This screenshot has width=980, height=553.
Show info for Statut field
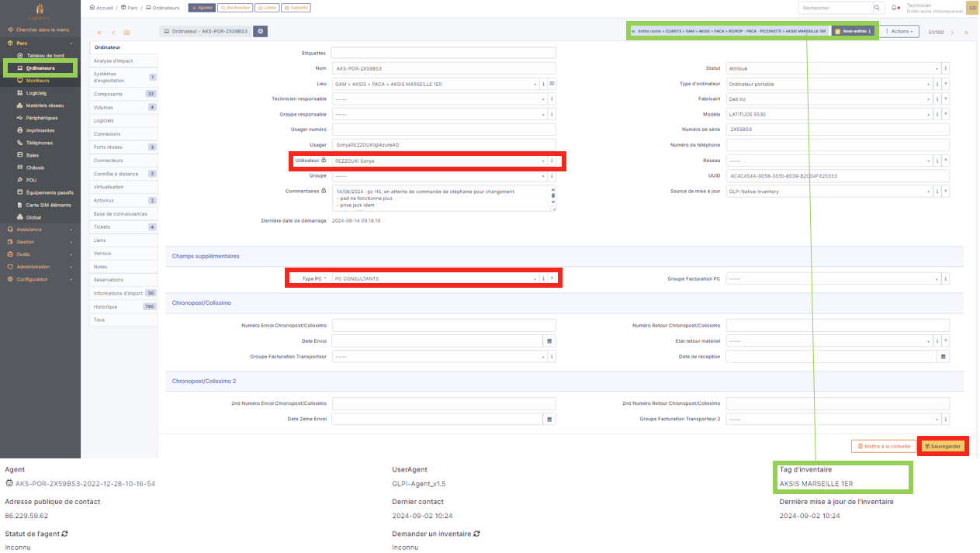click(x=946, y=68)
